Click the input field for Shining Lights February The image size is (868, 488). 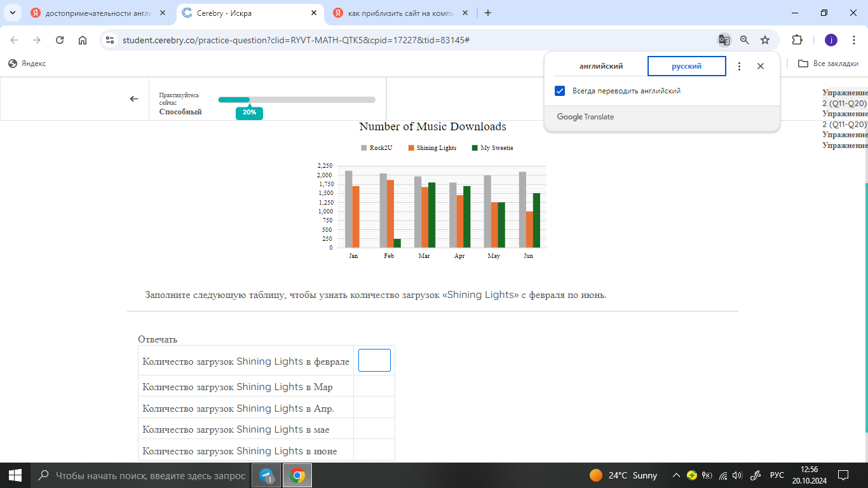tap(374, 360)
